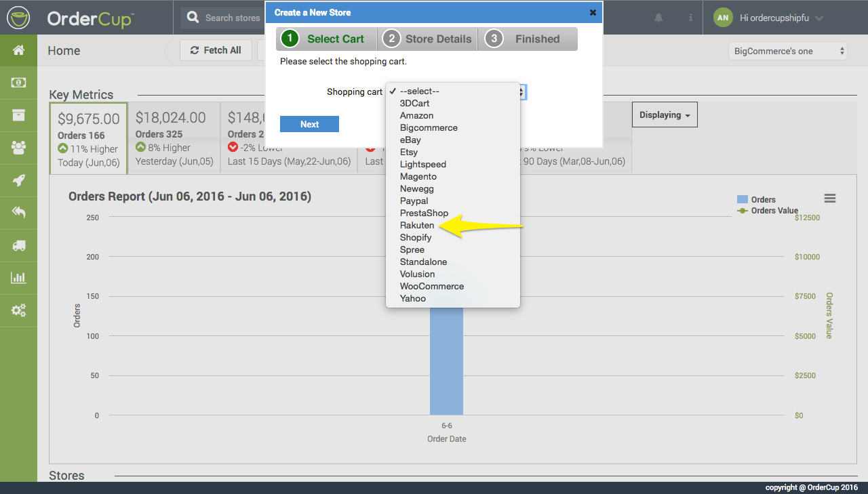Select eBay from the cart list
This screenshot has width=868, height=494.
[x=453, y=140]
